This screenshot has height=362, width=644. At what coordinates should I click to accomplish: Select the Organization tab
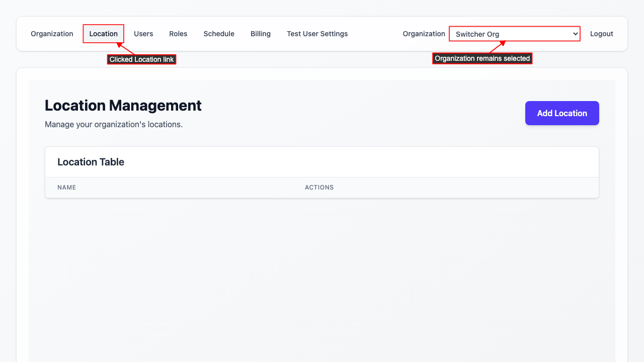52,34
